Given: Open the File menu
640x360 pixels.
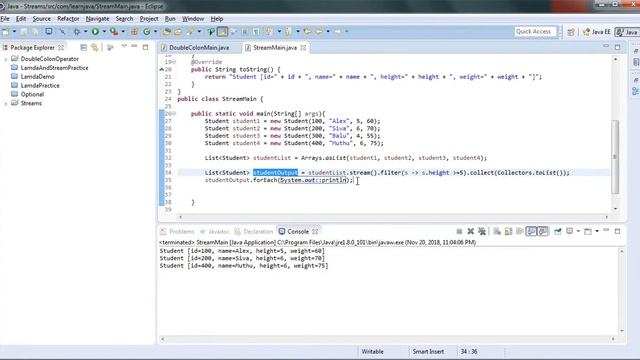Looking at the screenshot, I should pyautogui.click(x=5, y=19).
